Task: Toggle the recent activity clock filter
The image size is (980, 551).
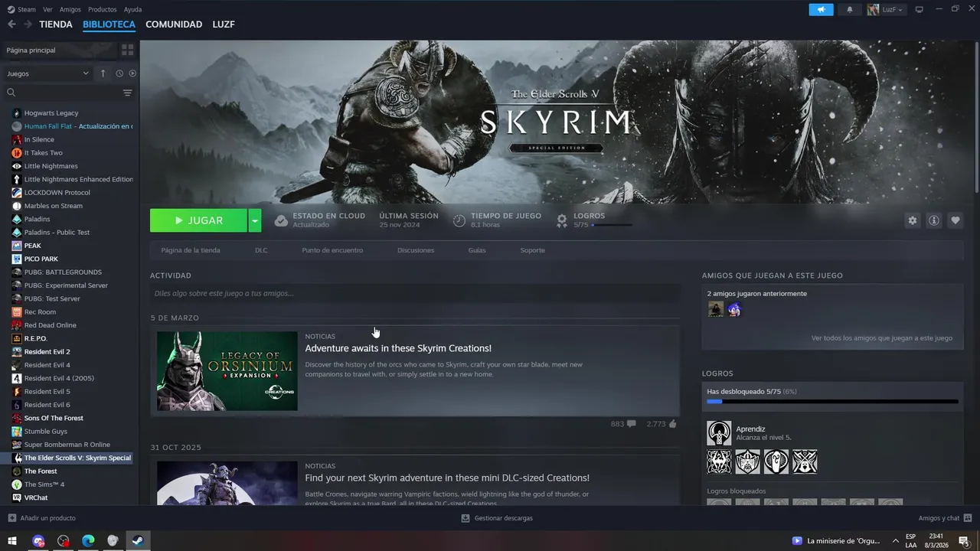Action: click(x=119, y=73)
